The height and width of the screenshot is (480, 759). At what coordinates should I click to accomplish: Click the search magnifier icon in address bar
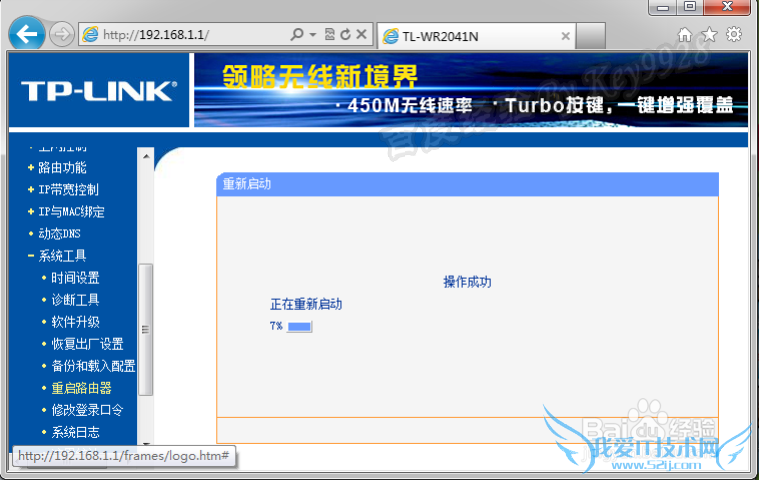(x=297, y=34)
